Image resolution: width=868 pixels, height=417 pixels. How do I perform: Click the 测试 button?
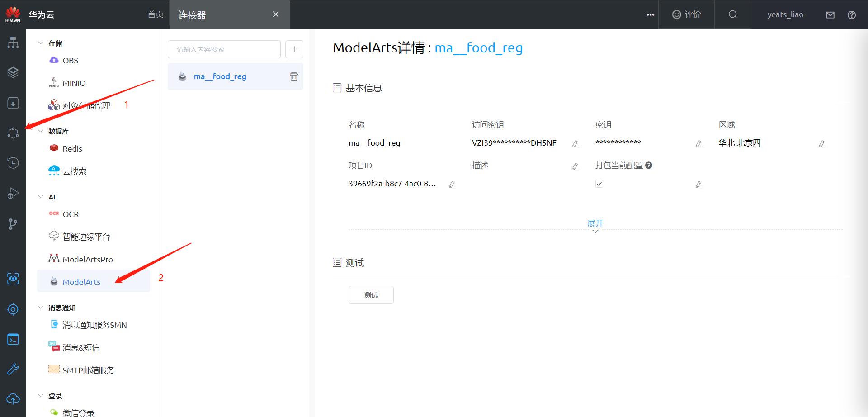(371, 295)
